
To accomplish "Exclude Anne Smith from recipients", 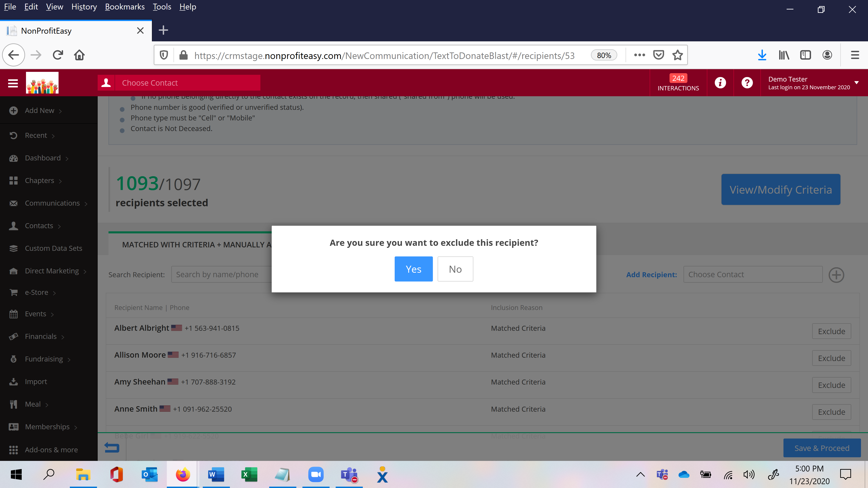I will (831, 412).
